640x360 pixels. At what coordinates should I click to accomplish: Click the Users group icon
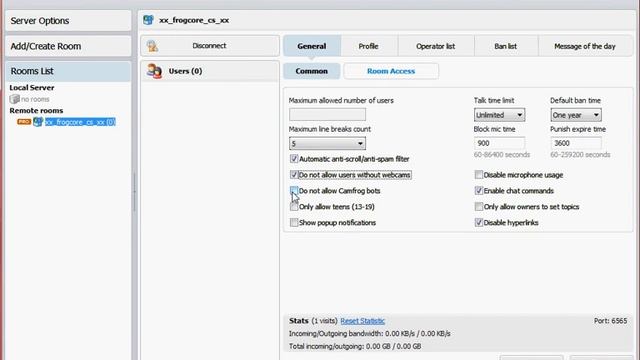[x=154, y=71]
